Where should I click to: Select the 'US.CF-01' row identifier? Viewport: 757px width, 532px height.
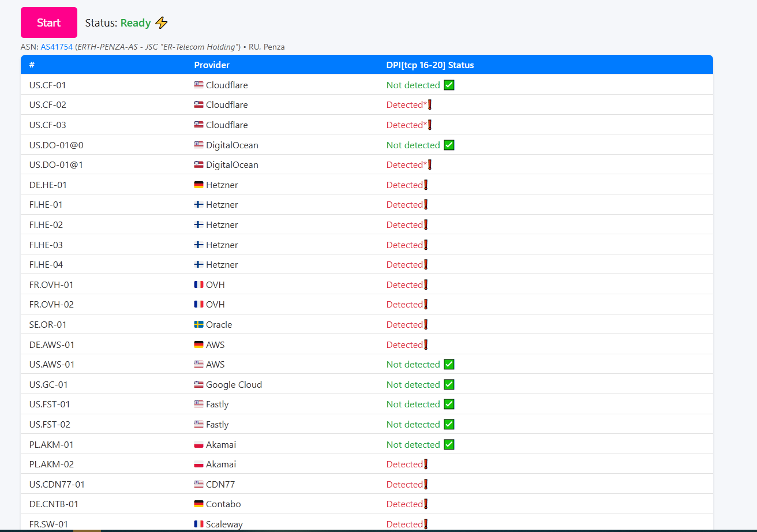point(47,85)
